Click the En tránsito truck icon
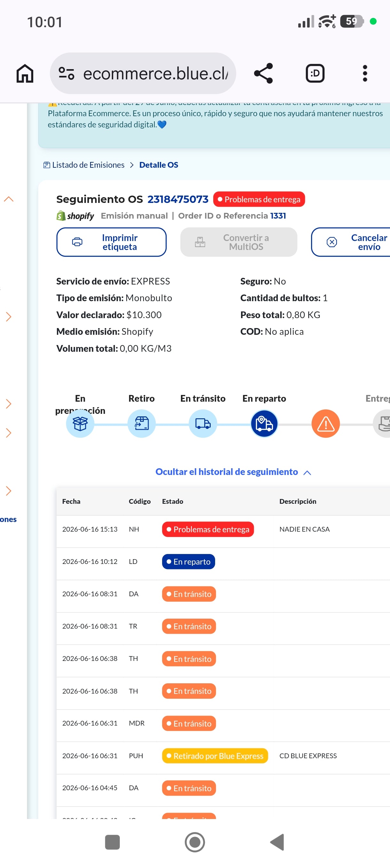The height and width of the screenshot is (868, 390). (203, 423)
